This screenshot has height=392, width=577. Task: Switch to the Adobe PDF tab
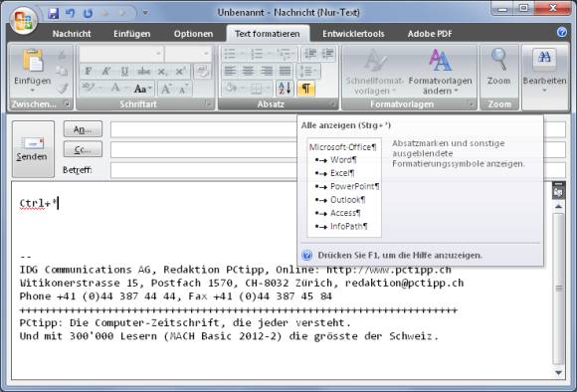[x=430, y=34]
